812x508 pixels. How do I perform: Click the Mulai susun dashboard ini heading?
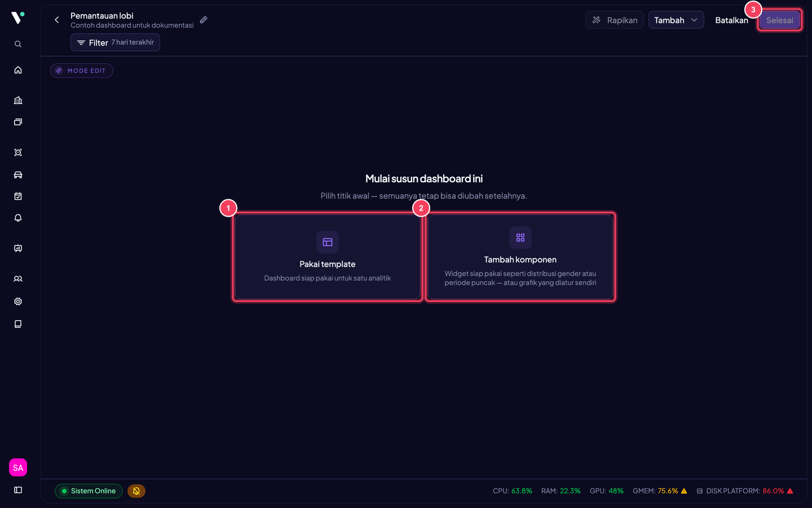click(424, 179)
